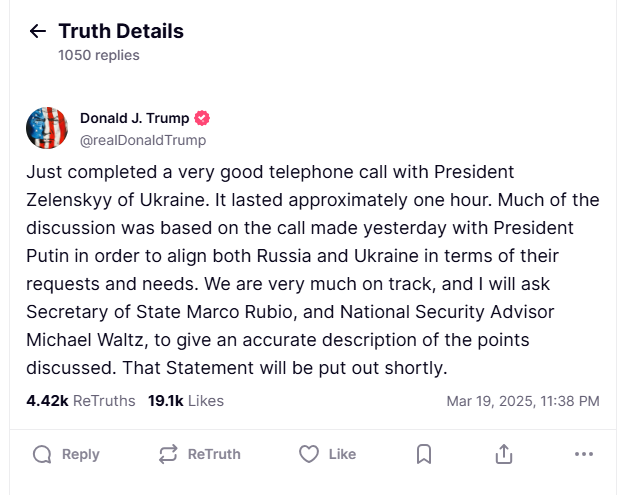632x495 pixels.
Task: Share the post via upload icon
Action: tap(503, 454)
